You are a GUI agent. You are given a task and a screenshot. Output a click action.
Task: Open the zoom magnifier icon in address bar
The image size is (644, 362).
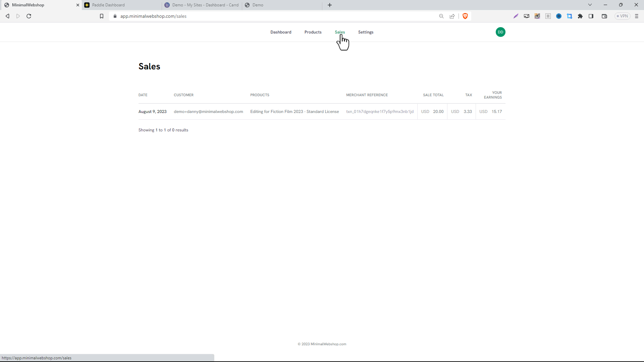click(x=441, y=16)
